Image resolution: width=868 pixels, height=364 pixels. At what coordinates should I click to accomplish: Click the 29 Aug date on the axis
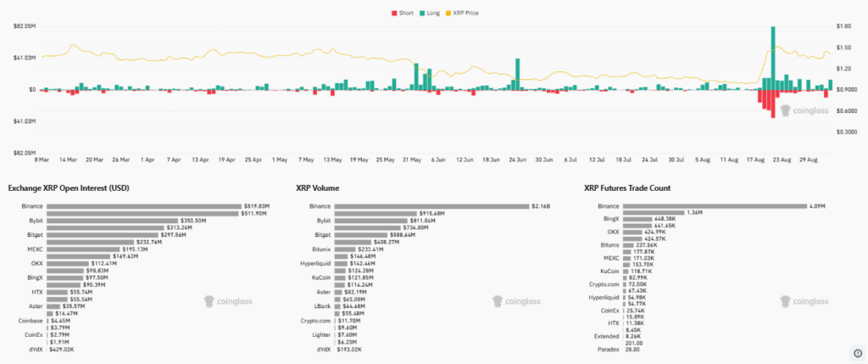coord(808,160)
